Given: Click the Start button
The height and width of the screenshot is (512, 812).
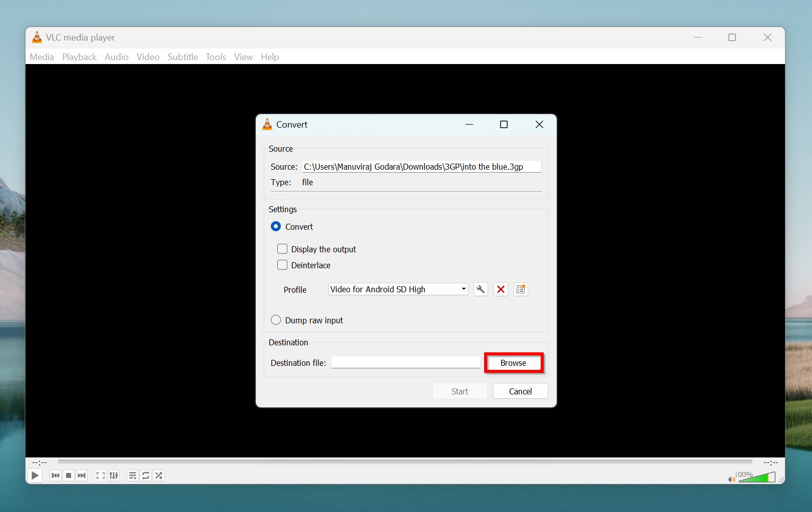Looking at the screenshot, I should coord(460,391).
